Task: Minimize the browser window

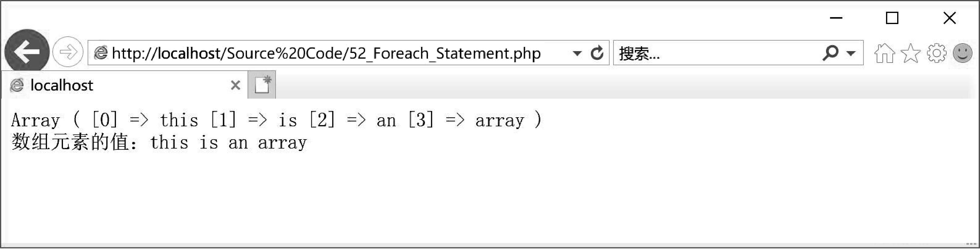Action: click(x=836, y=18)
